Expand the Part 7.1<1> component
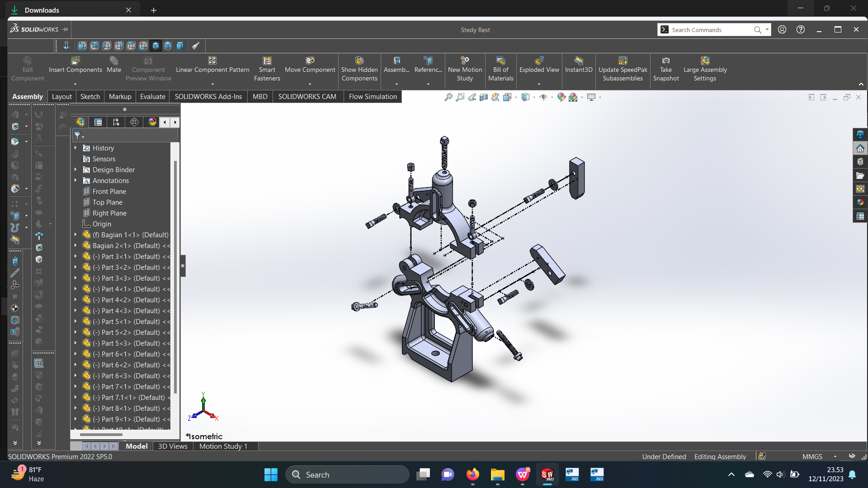 [75, 397]
